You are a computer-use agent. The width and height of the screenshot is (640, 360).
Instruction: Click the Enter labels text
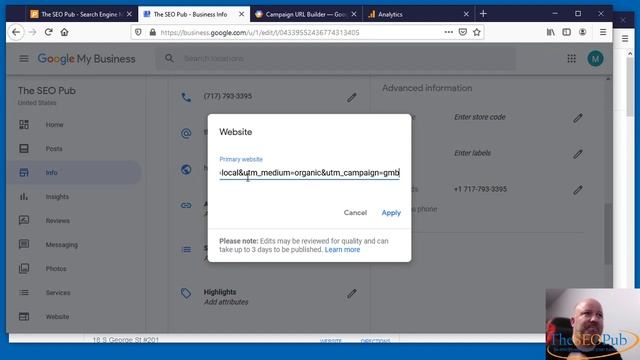click(x=472, y=153)
